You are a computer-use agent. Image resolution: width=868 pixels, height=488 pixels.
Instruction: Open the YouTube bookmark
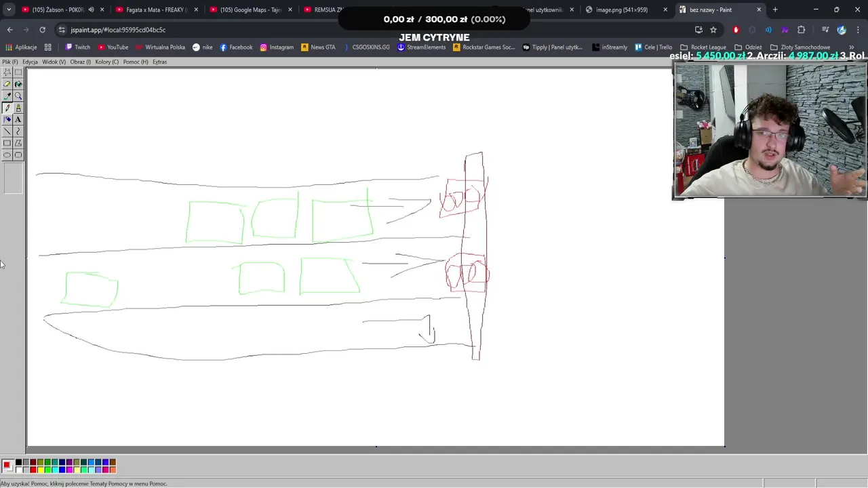[113, 47]
